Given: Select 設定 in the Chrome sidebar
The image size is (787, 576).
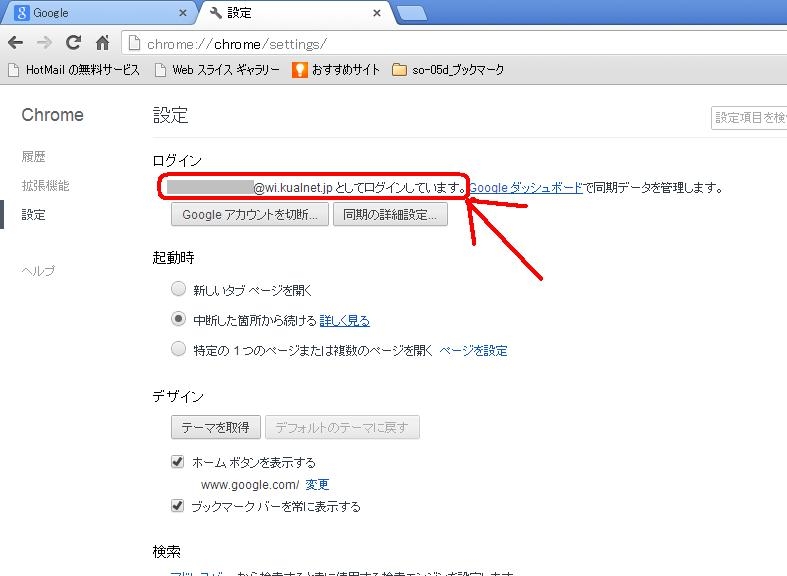Looking at the screenshot, I should point(34,215).
